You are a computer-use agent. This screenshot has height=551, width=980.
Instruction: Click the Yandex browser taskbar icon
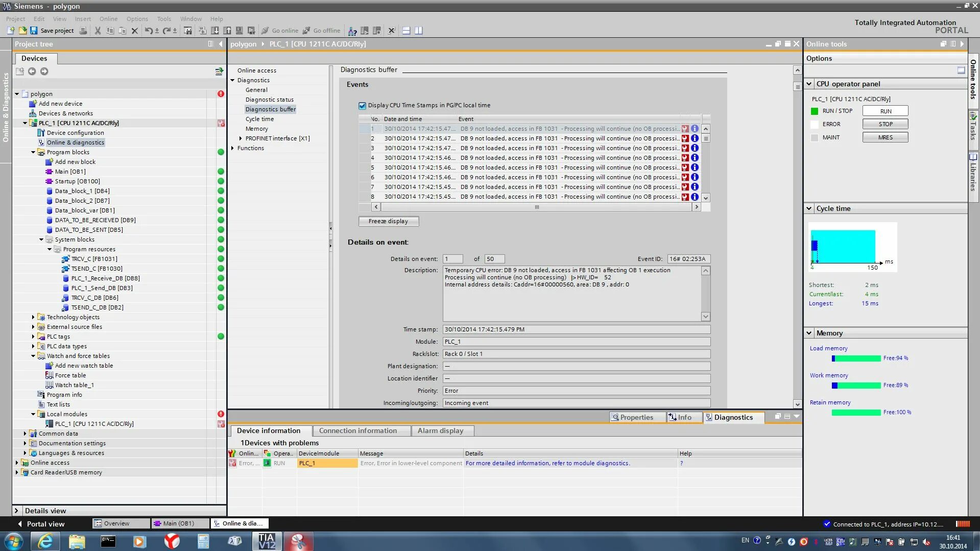pos(172,541)
